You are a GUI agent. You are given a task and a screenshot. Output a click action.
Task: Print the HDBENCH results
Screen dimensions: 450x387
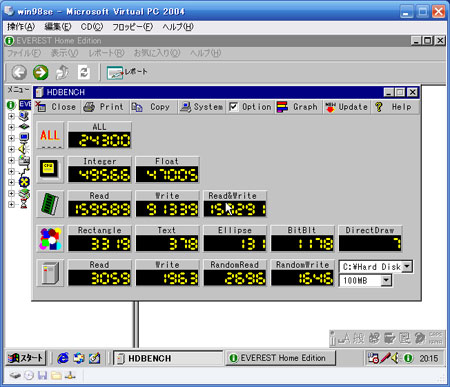coord(104,107)
